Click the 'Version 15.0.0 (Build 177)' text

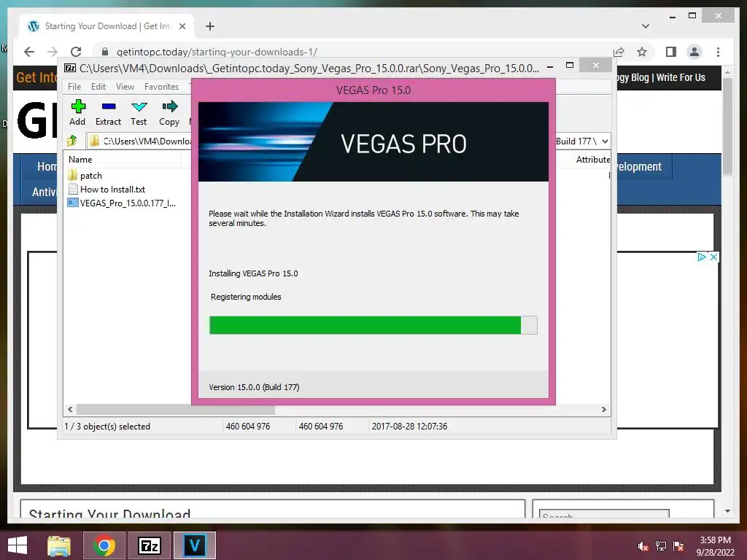(x=254, y=387)
